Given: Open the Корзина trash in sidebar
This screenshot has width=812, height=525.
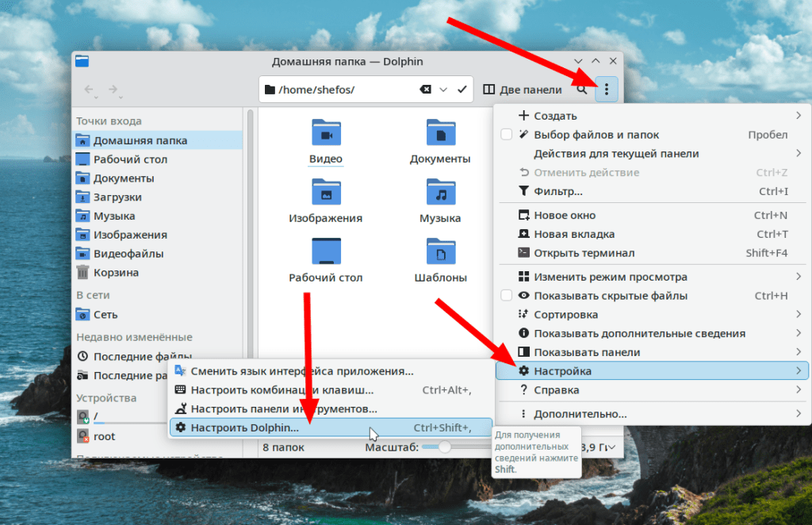Looking at the screenshot, I should [116, 273].
